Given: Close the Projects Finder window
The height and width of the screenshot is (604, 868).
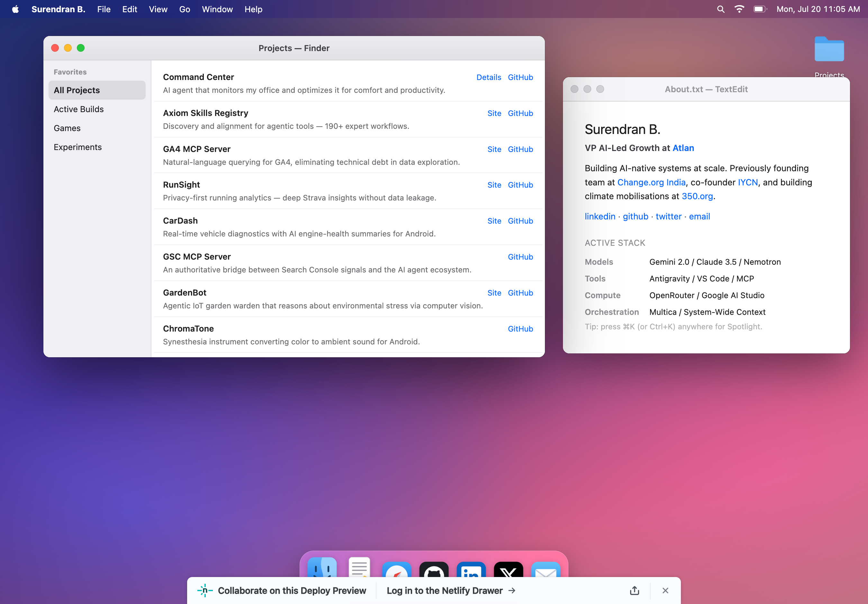Looking at the screenshot, I should coord(55,48).
